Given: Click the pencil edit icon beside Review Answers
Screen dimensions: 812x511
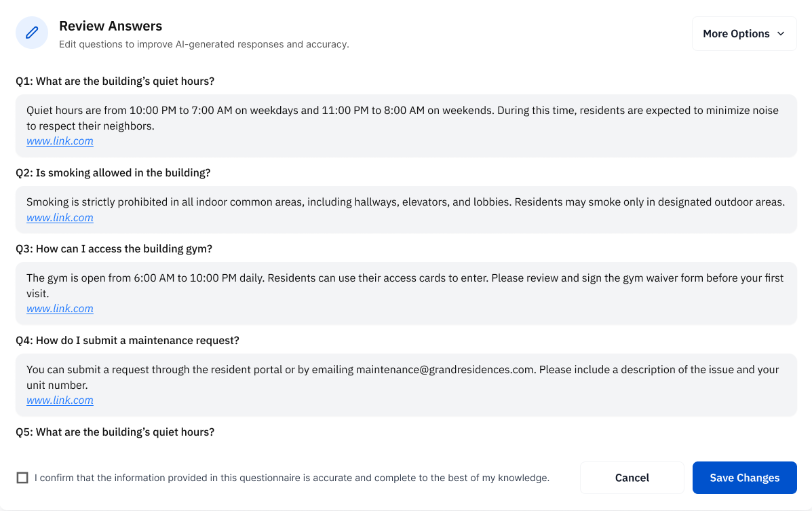Looking at the screenshot, I should point(32,33).
